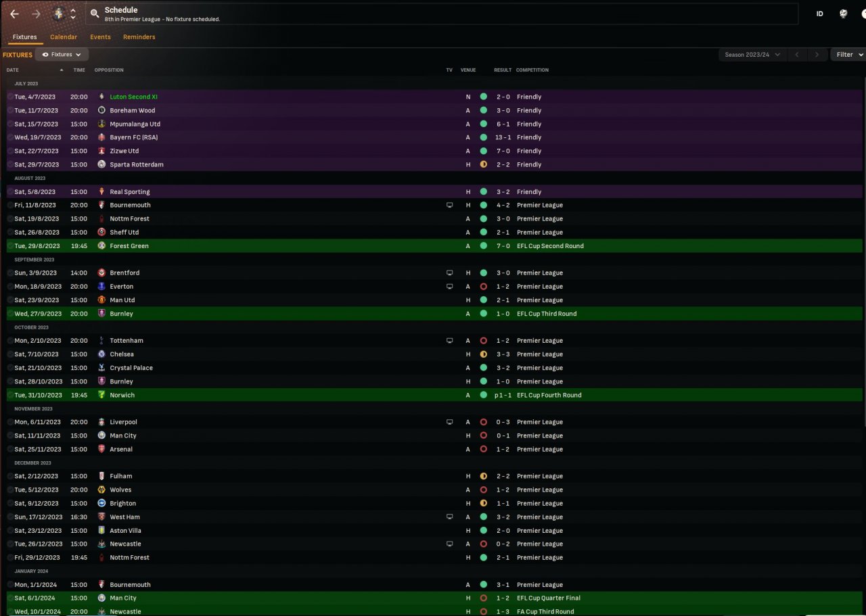
Task: Sort by the Competition column header
Action: 532,70
